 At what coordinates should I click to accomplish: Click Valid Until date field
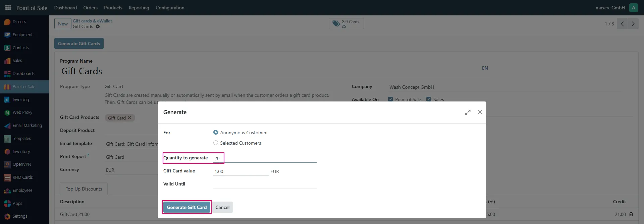pos(265,184)
